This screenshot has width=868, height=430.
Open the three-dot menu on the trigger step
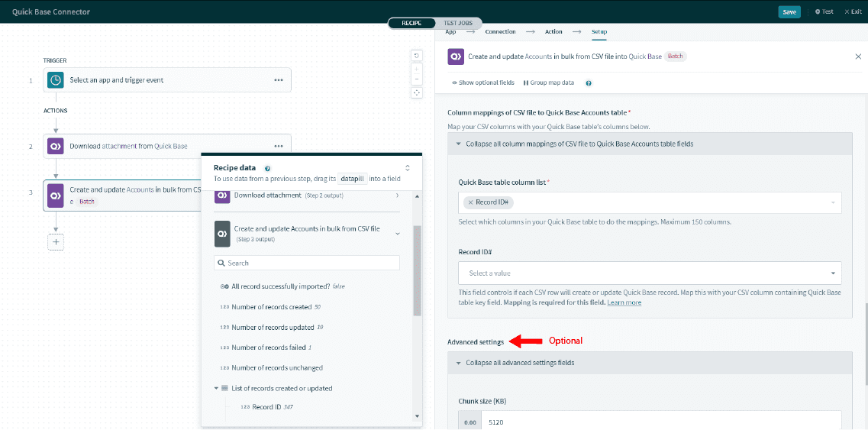pyautogui.click(x=279, y=80)
